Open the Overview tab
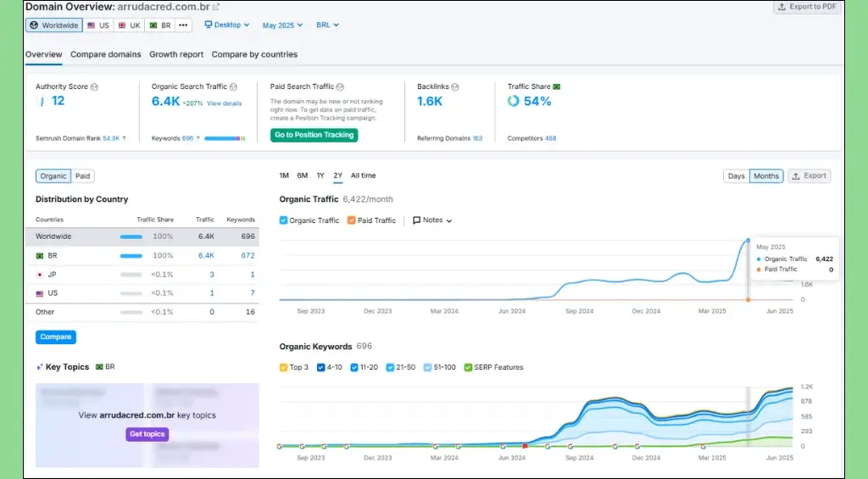 click(44, 54)
